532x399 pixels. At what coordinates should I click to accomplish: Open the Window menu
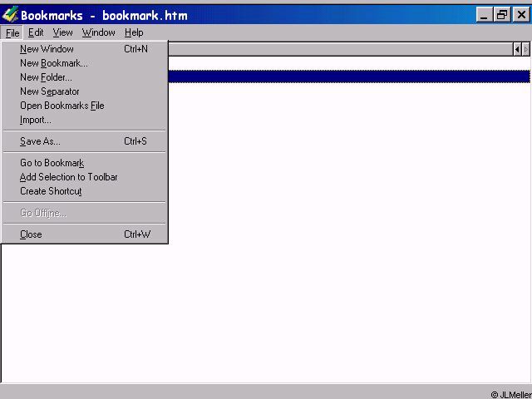click(x=98, y=32)
